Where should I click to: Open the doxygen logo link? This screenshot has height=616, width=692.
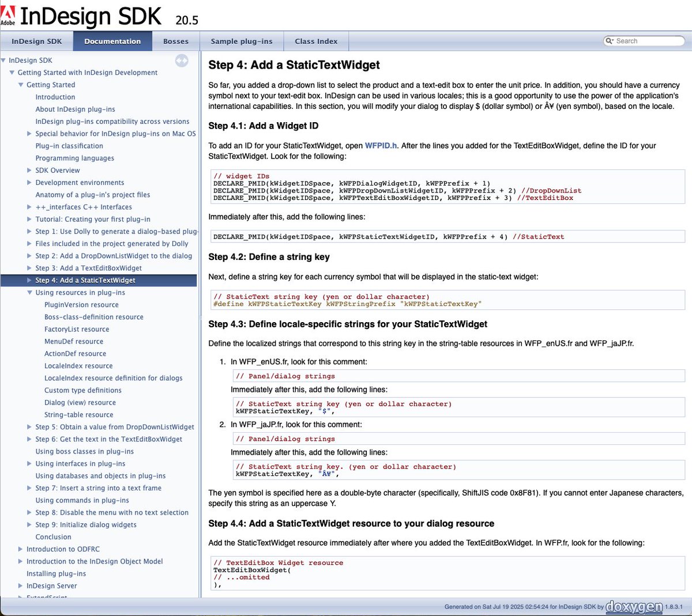[634, 606]
